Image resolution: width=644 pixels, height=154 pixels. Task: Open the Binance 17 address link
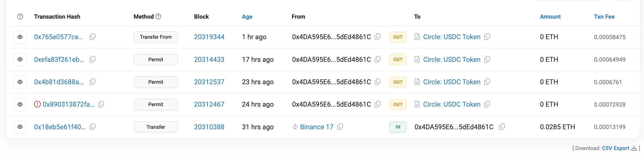316,127
